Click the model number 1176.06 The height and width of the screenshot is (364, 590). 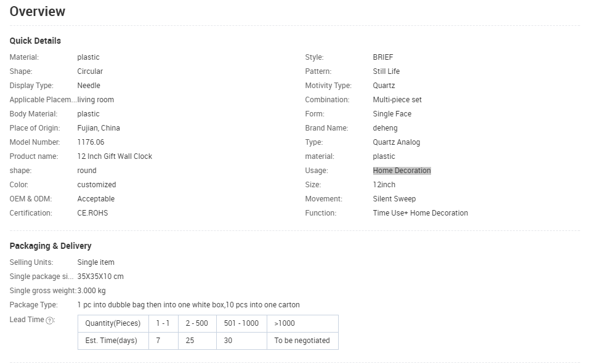coord(91,142)
